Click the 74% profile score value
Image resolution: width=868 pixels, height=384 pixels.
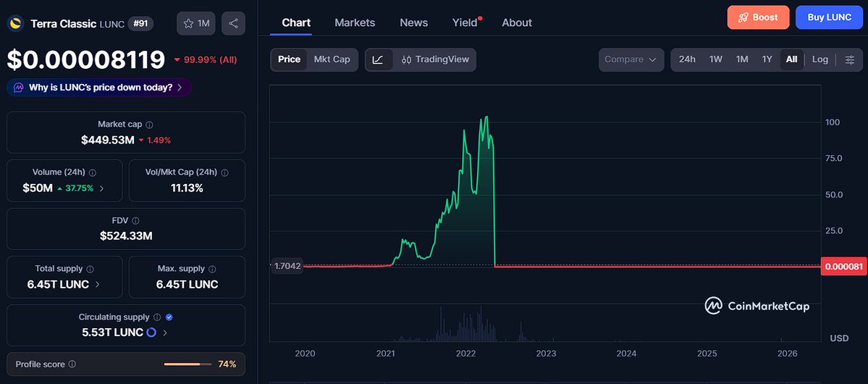pos(227,364)
